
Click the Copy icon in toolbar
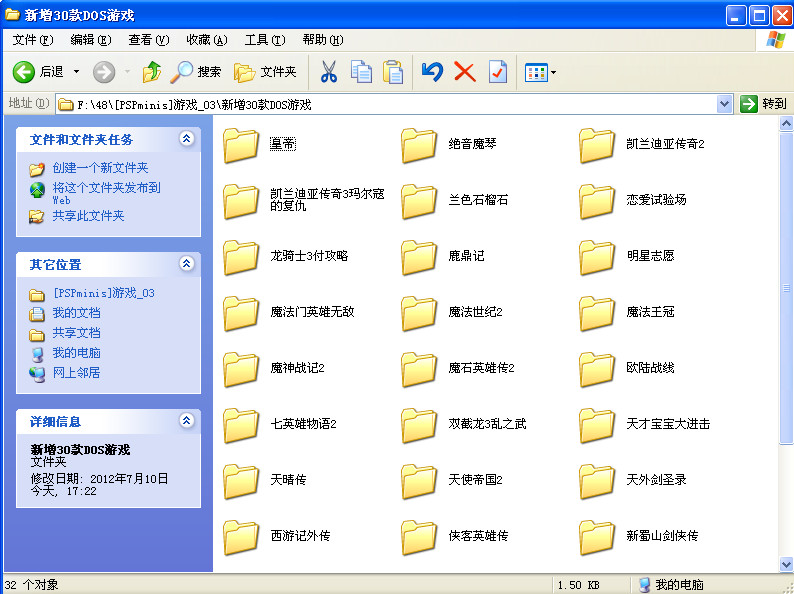click(x=361, y=72)
